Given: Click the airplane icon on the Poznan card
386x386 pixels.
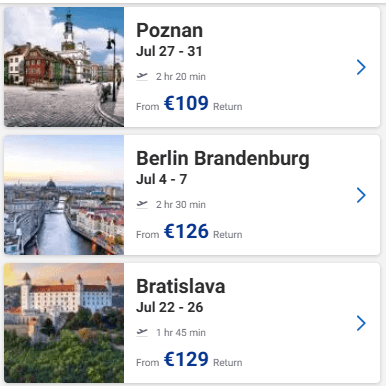Looking at the screenshot, I should tap(142, 76).
